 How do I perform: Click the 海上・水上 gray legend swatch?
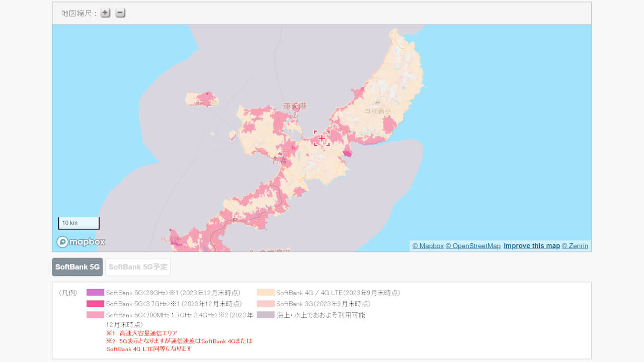tap(266, 315)
